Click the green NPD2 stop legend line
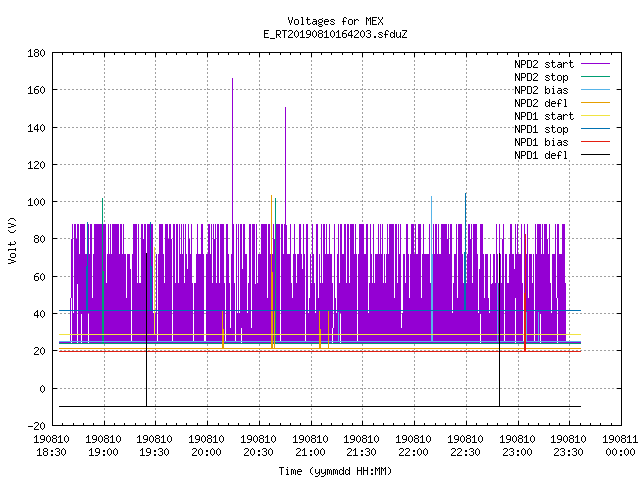 (595, 77)
